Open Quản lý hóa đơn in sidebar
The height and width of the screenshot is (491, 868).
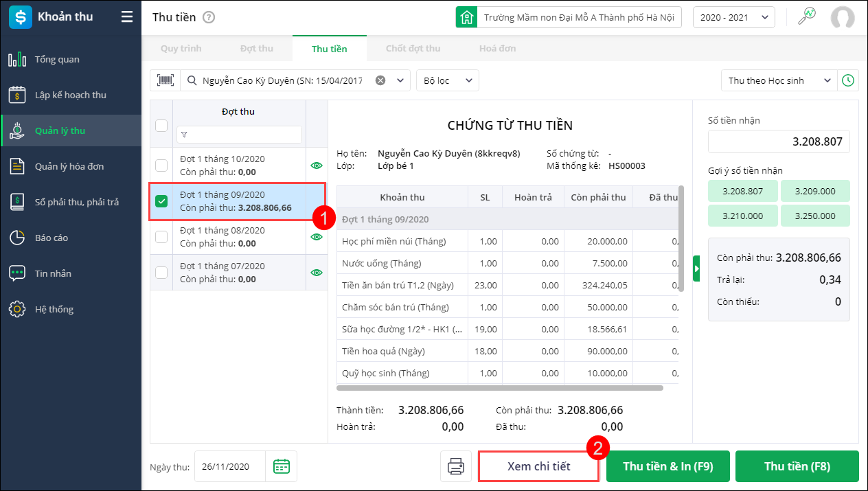[69, 166]
